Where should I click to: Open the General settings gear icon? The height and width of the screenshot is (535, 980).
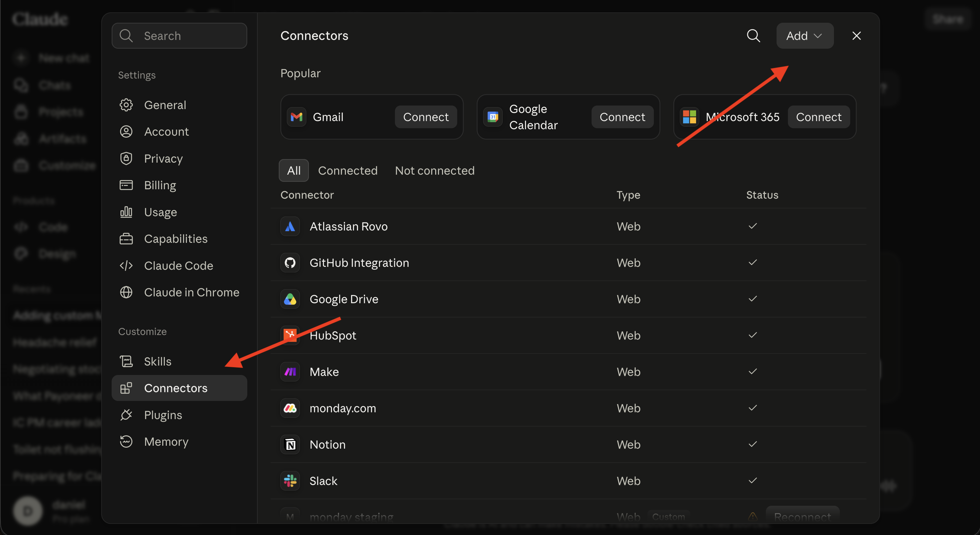click(x=126, y=105)
